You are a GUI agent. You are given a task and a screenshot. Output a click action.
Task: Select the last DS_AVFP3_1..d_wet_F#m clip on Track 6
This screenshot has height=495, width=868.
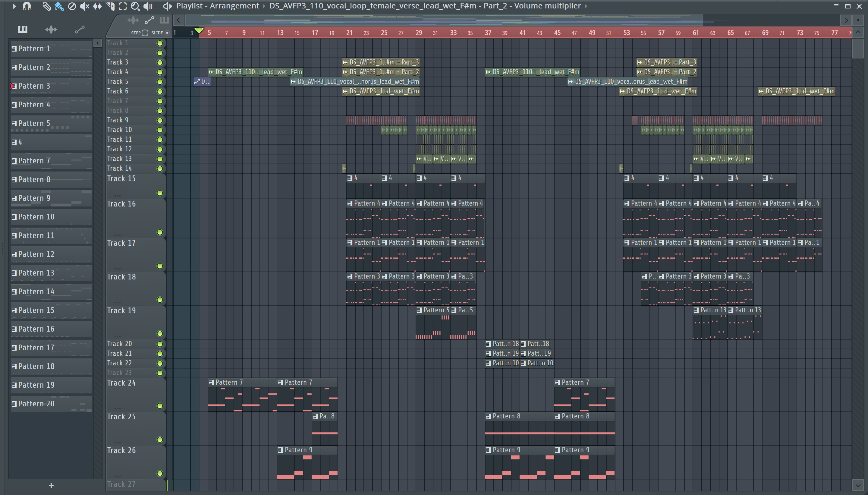point(796,91)
